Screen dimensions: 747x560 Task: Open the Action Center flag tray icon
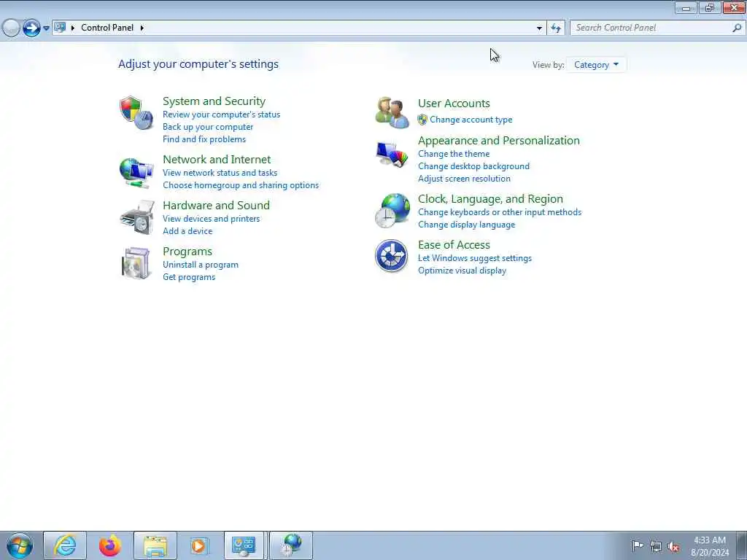pyautogui.click(x=637, y=545)
